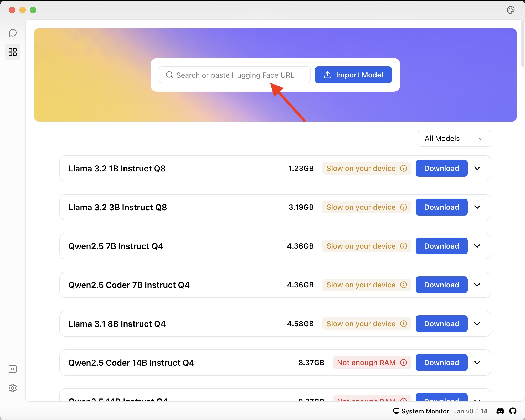Open the Local API Server icon

12,369
